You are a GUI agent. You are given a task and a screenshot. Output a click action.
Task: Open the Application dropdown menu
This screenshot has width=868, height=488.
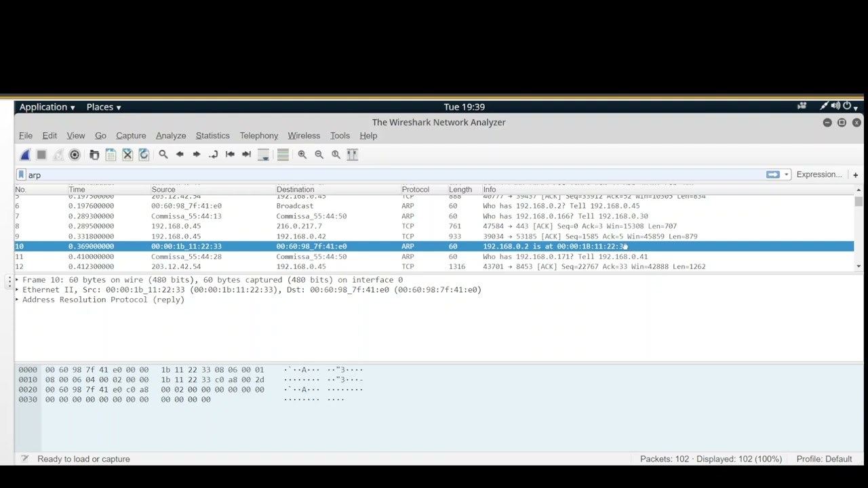[47, 107]
